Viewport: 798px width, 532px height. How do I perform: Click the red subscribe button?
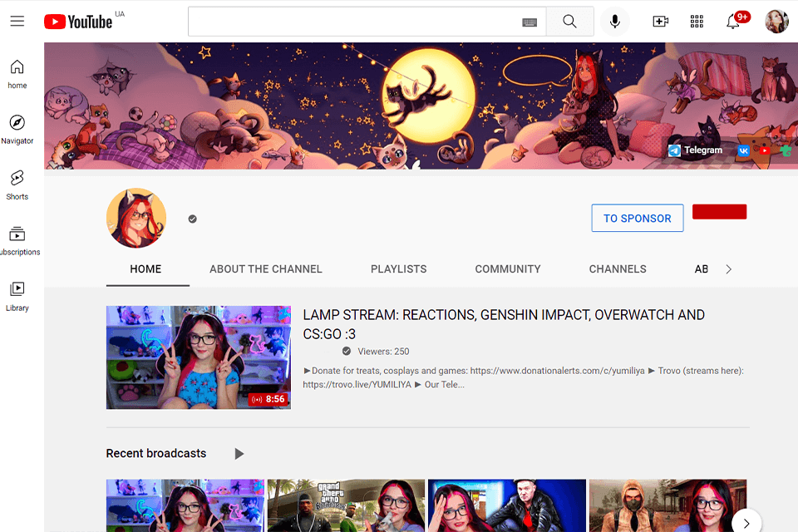719,212
